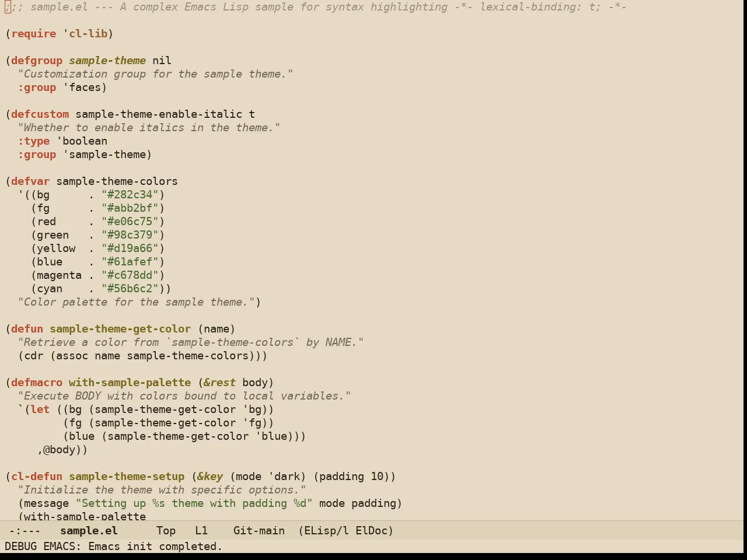The height and width of the screenshot is (560, 747).
Task: Click the 'require' keyword
Action: coord(34,34)
